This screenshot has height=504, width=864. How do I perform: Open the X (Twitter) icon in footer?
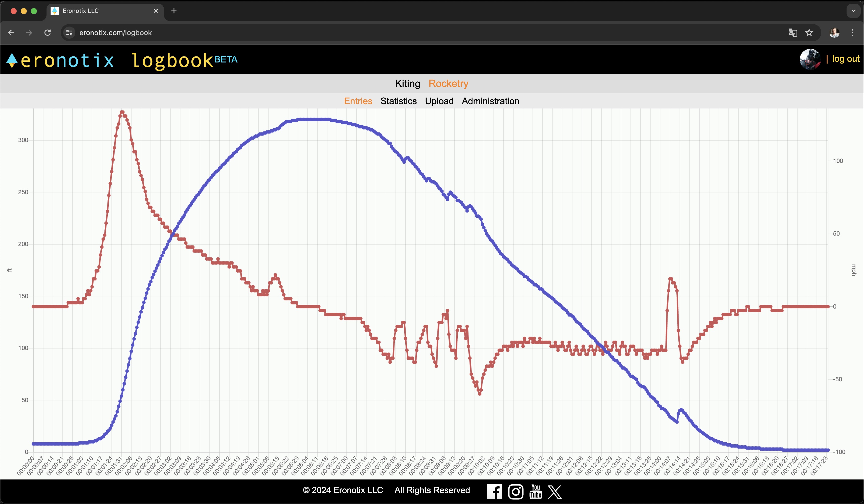click(x=555, y=492)
